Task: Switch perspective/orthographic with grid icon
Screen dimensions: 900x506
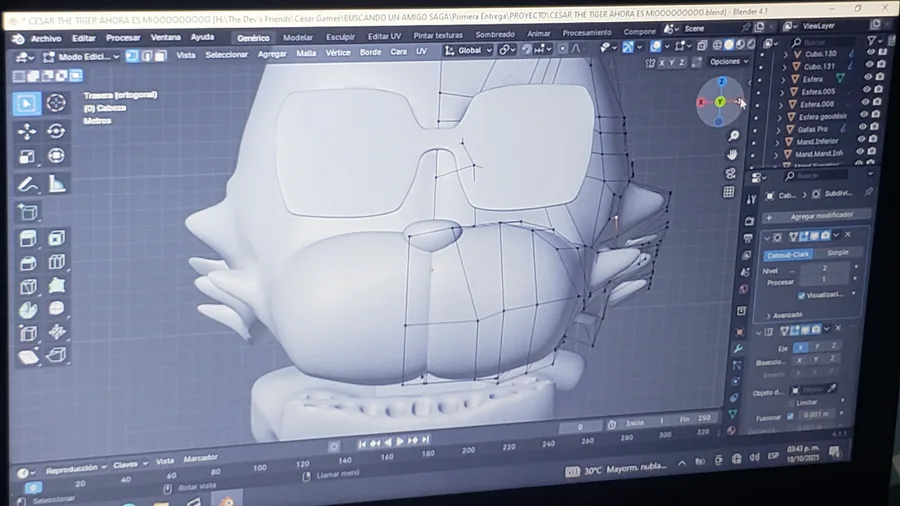Action: 728,192
